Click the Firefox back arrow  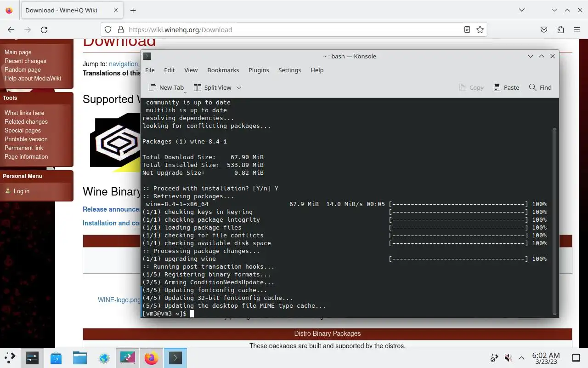[x=11, y=29]
